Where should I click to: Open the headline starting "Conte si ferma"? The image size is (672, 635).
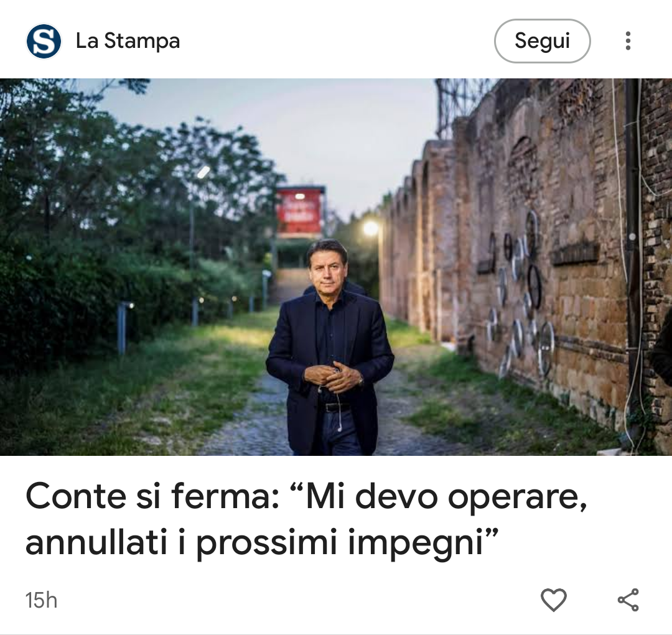(306, 519)
